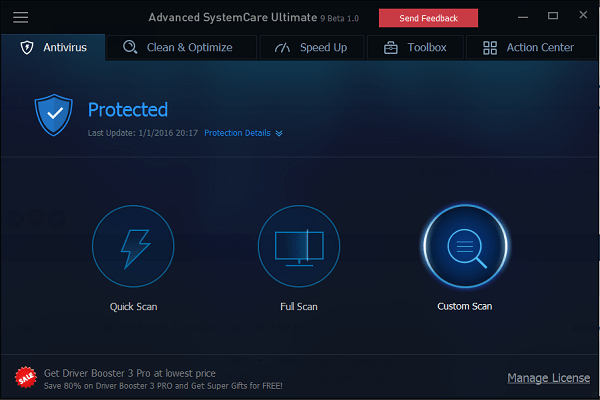Maximize the Advanced SystemCare window
This screenshot has width=600, height=400.
(553, 16)
